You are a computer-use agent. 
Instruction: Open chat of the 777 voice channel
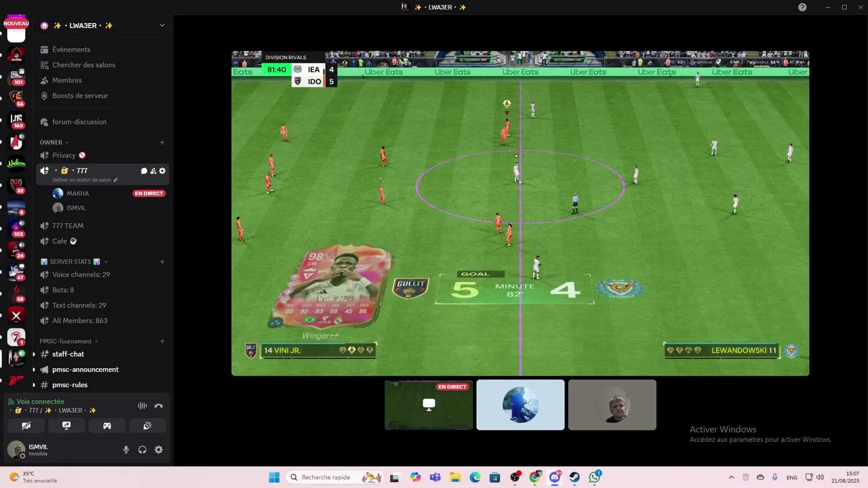coord(144,171)
